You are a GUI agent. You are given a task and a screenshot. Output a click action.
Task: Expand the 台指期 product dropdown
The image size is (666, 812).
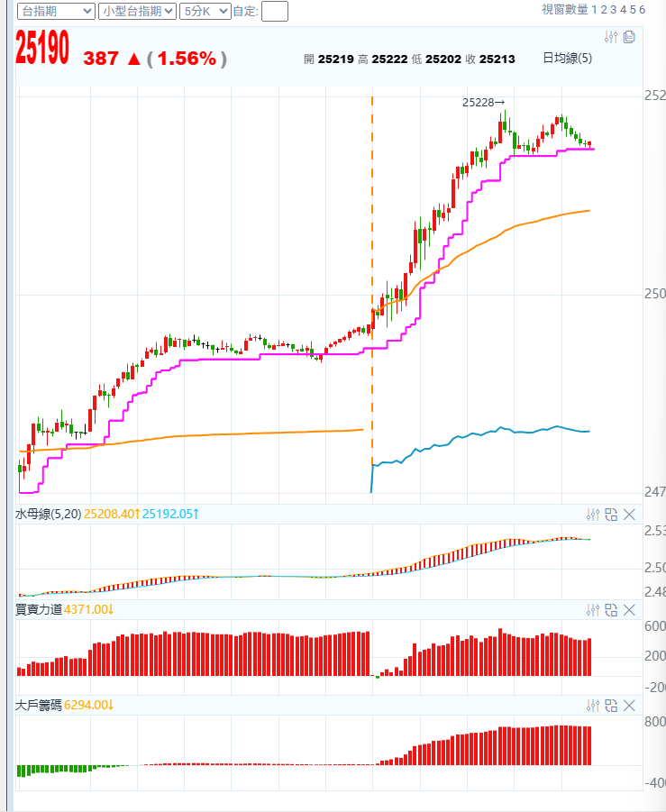click(x=56, y=11)
